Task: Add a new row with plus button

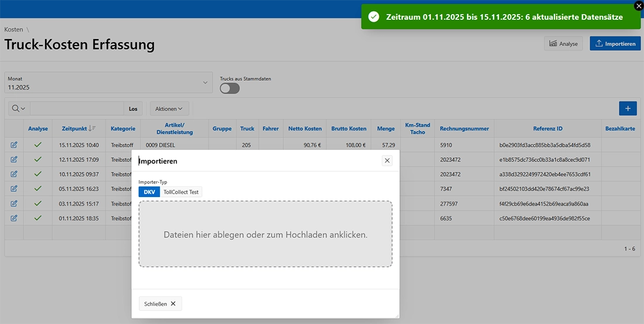Action: pos(628,108)
